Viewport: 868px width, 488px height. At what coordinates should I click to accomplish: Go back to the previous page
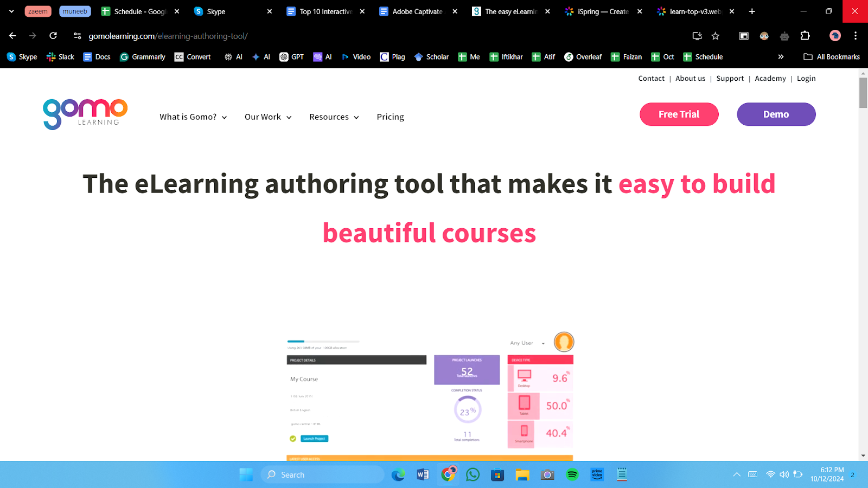[12, 36]
